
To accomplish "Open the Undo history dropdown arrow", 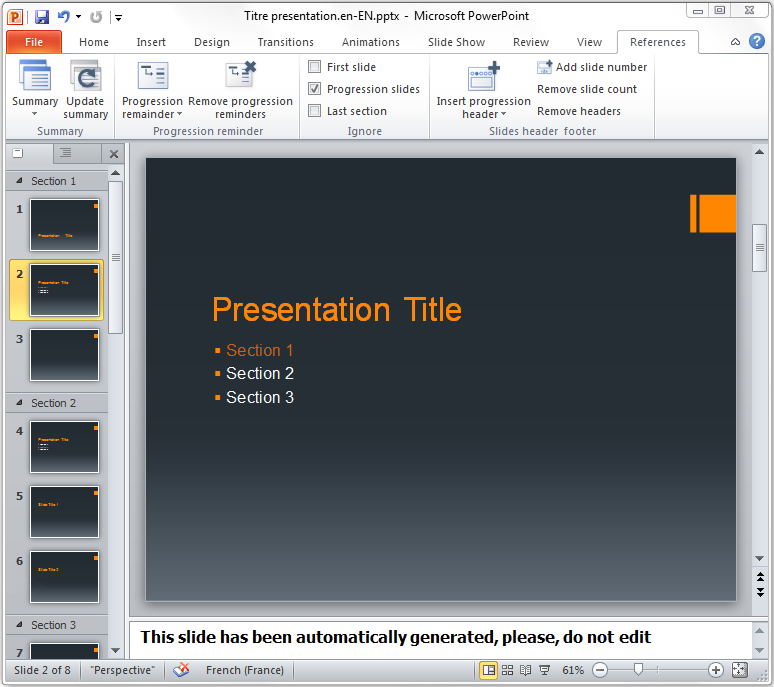I will pos(78,17).
